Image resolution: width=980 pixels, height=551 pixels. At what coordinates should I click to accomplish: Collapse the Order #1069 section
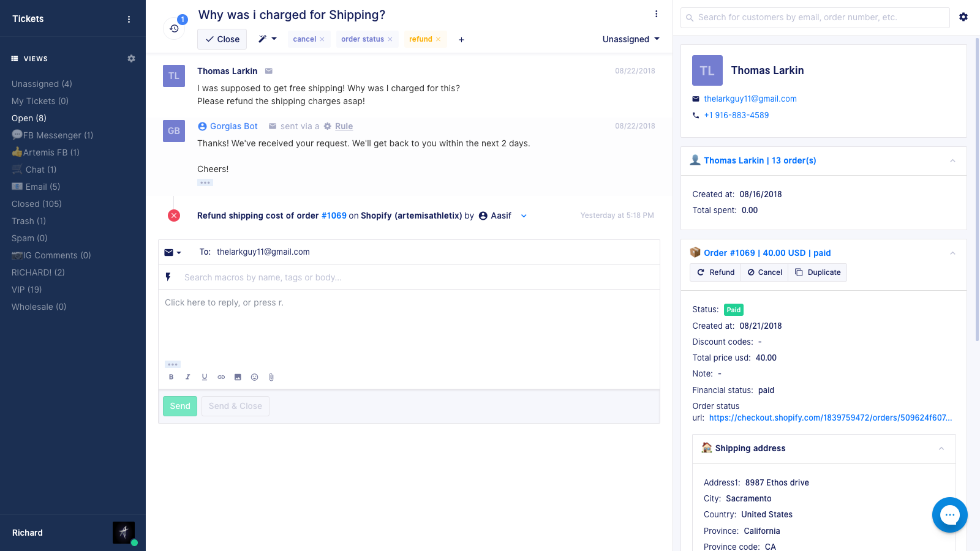pyautogui.click(x=952, y=253)
